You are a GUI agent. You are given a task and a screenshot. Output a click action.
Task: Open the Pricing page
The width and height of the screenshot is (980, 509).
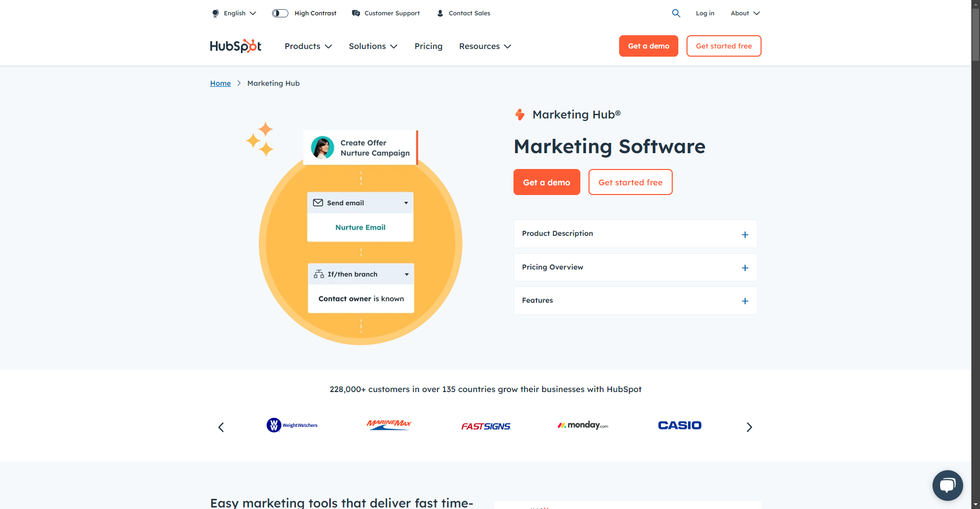[428, 46]
